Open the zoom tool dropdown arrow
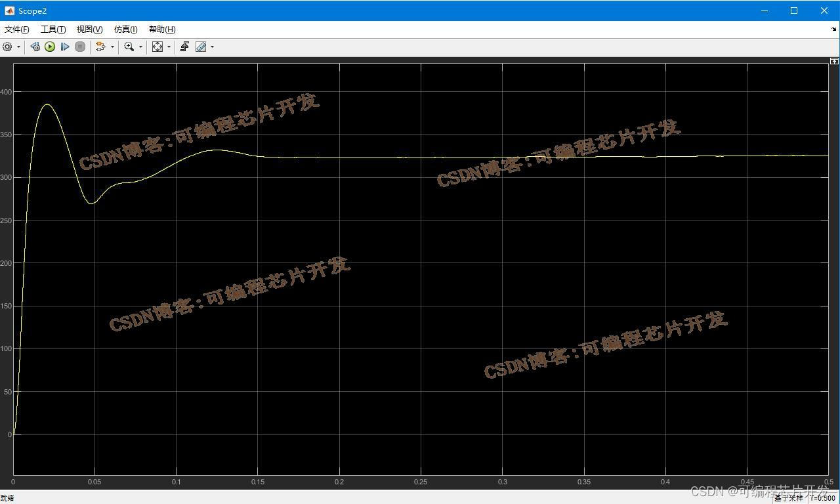The height and width of the screenshot is (504, 840). coord(140,47)
